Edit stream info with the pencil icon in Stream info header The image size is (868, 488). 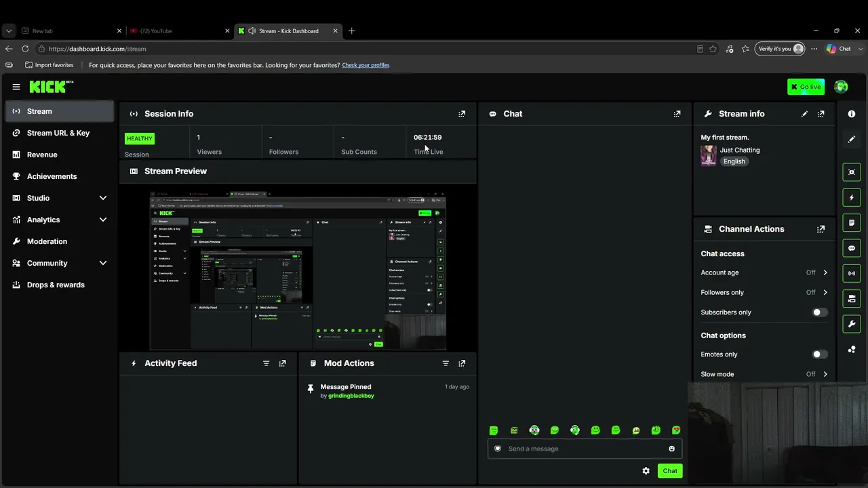[804, 114]
